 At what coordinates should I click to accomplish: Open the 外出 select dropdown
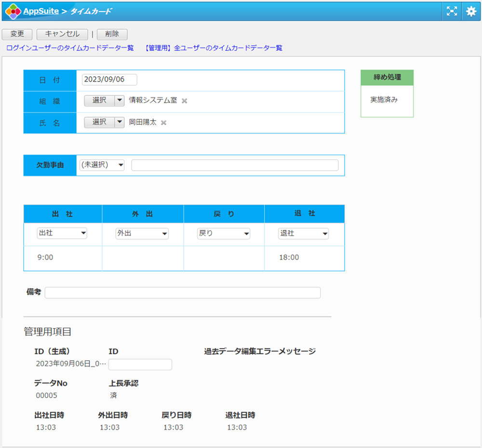click(x=142, y=233)
